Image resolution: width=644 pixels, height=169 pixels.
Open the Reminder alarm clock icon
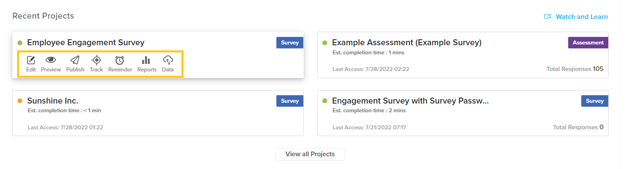click(x=120, y=60)
